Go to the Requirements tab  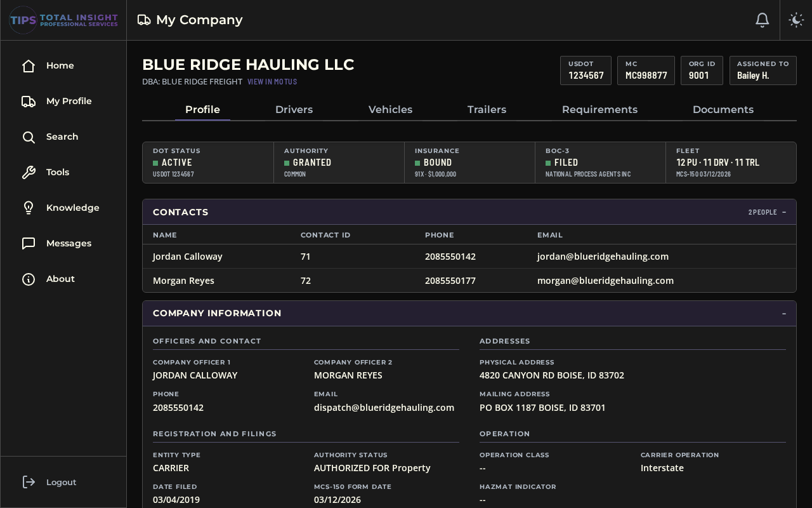(x=599, y=109)
